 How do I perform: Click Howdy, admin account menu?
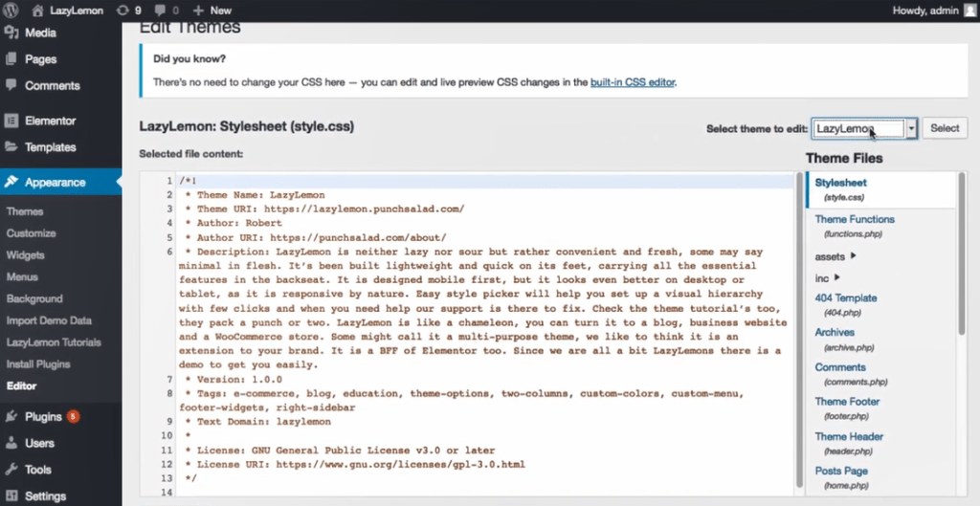[x=934, y=11]
